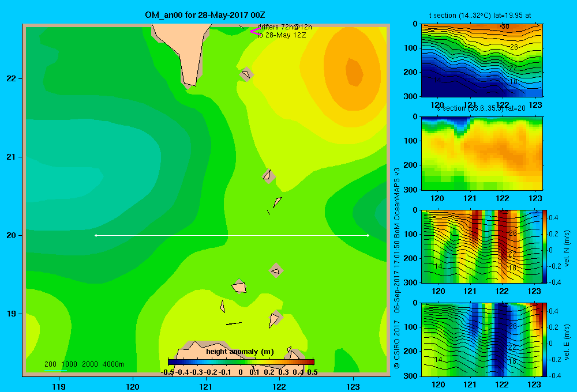
Task: Click the 't section (14..32°C) lat=19.95' title
Action: tap(480, 16)
